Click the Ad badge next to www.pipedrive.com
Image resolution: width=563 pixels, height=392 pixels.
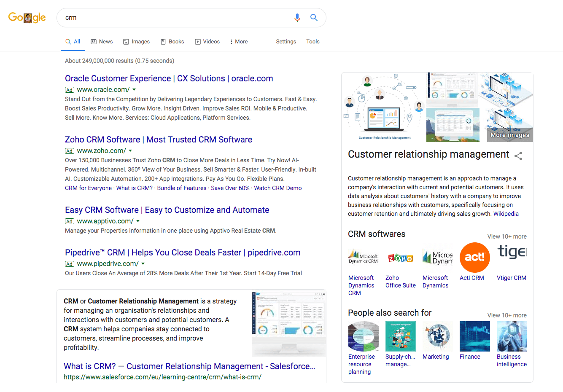click(x=70, y=264)
